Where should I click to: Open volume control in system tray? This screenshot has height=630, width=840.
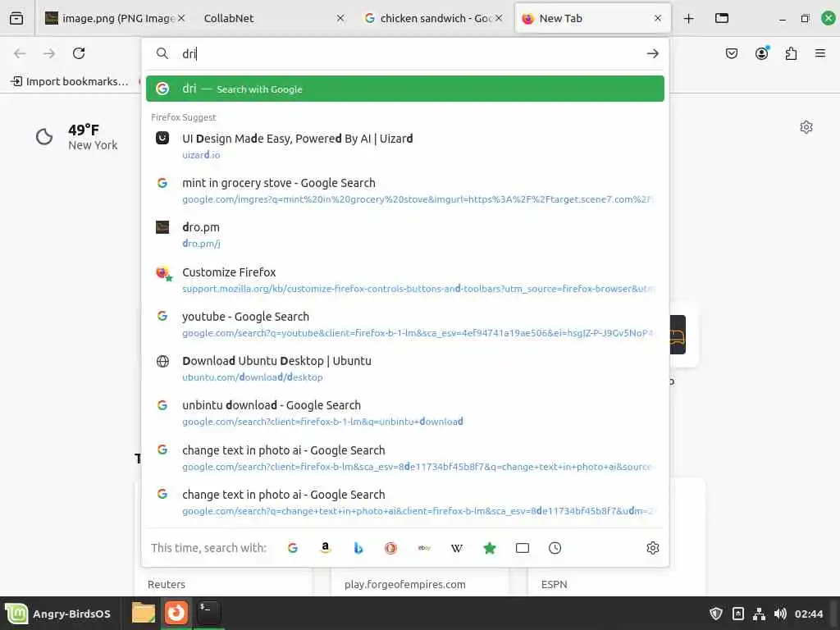click(780, 614)
